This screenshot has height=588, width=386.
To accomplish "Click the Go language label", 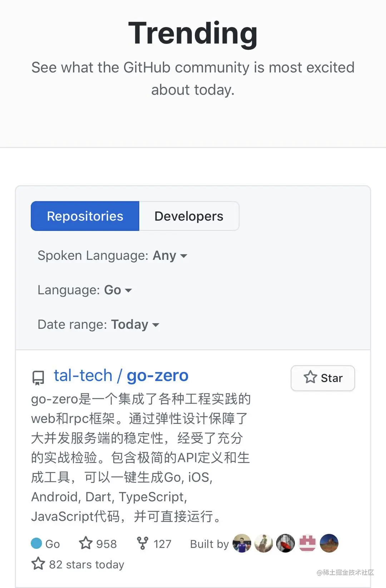I will coord(53,544).
